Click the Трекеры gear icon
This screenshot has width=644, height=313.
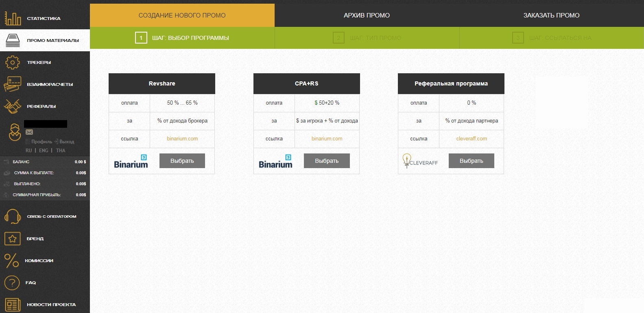point(13,62)
